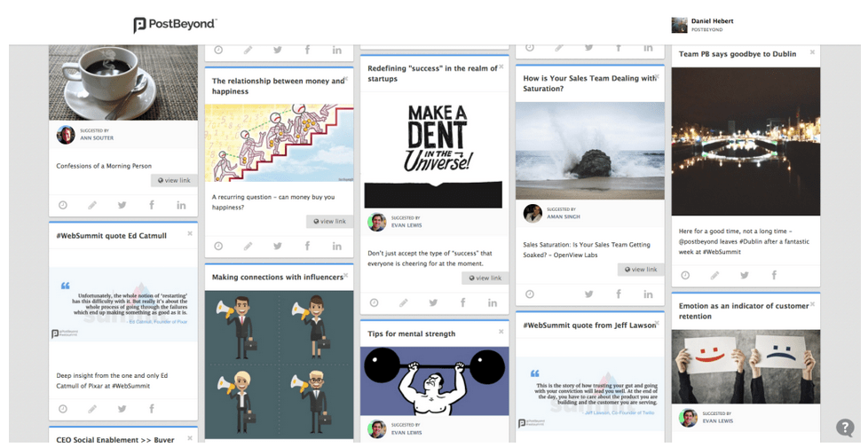Click Twitter icon on Sales Saturation card
The height and width of the screenshot is (447, 868).
pyautogui.click(x=589, y=294)
